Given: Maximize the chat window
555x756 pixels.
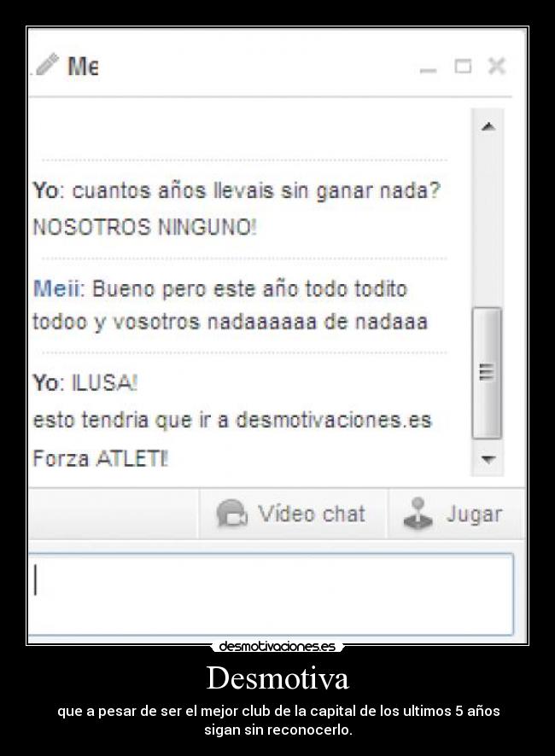Looking at the screenshot, I should pyautogui.click(x=463, y=66).
